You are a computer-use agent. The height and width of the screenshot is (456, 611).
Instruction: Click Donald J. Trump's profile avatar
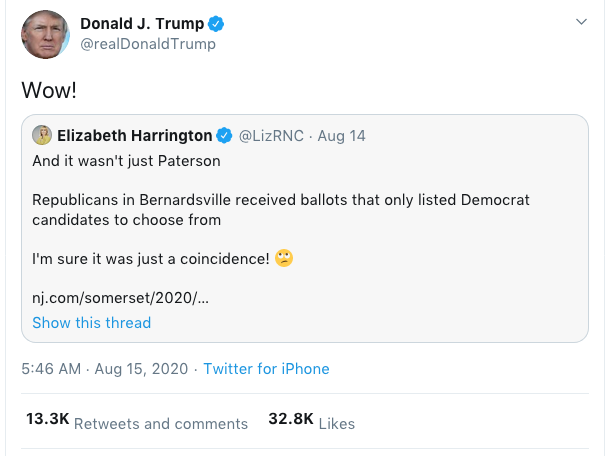pos(46,35)
